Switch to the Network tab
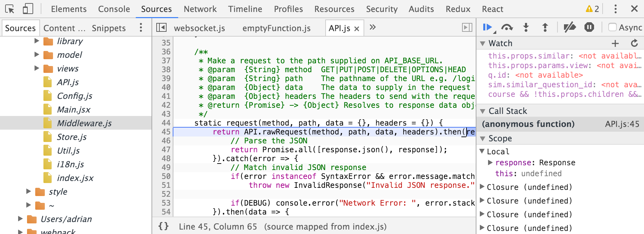This screenshot has height=234, width=644. pyautogui.click(x=200, y=9)
